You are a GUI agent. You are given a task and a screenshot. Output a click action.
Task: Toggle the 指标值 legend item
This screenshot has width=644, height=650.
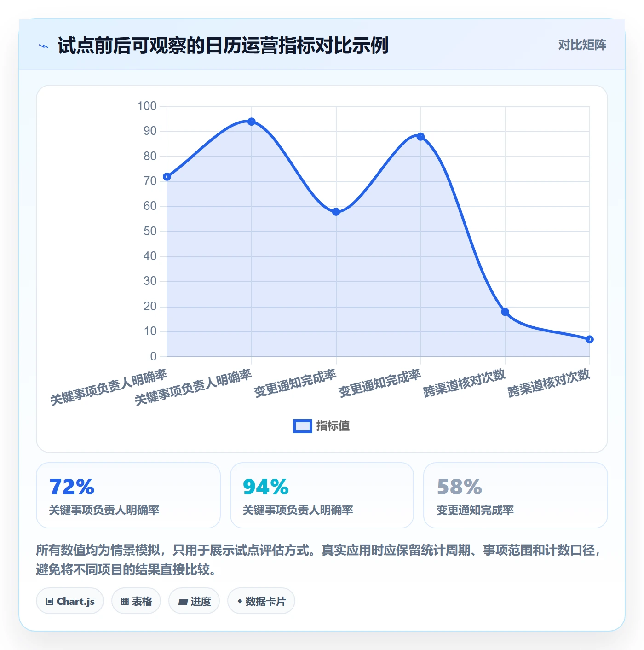[x=322, y=426]
